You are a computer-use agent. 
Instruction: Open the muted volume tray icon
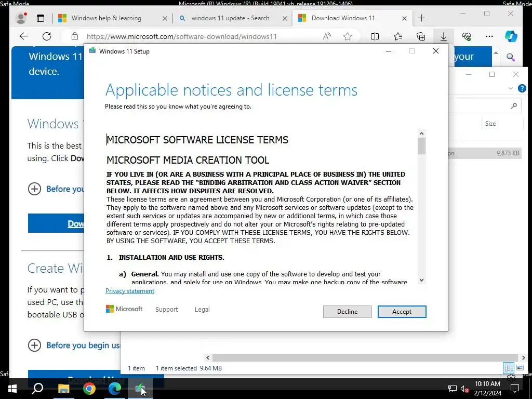[x=464, y=389]
